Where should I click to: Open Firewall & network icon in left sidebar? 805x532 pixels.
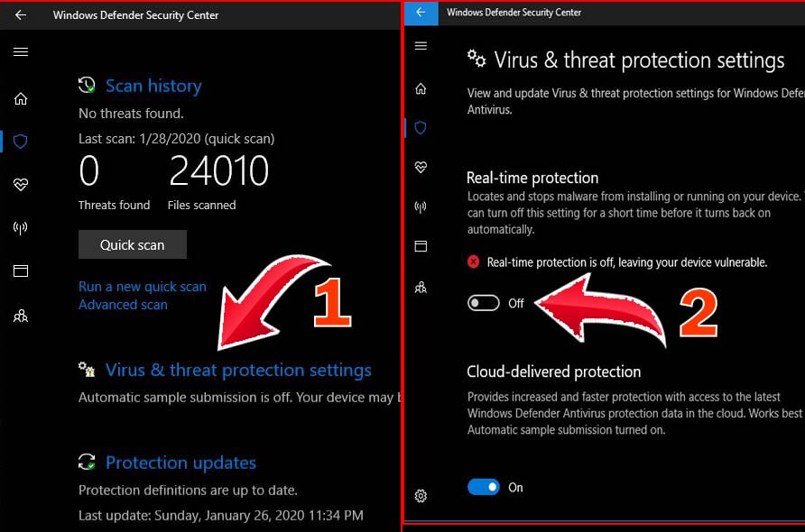21,228
